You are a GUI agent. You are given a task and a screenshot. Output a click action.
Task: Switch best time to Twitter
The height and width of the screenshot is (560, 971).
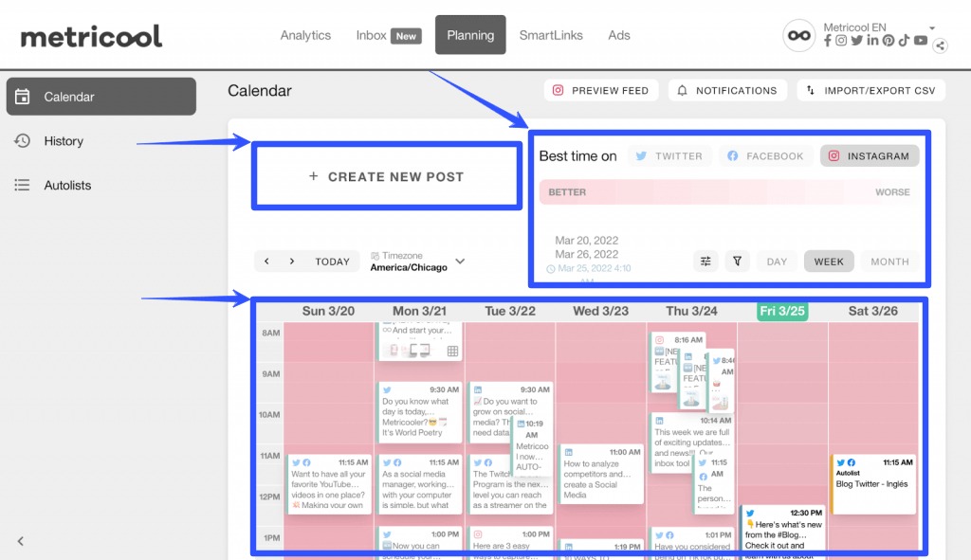(669, 156)
